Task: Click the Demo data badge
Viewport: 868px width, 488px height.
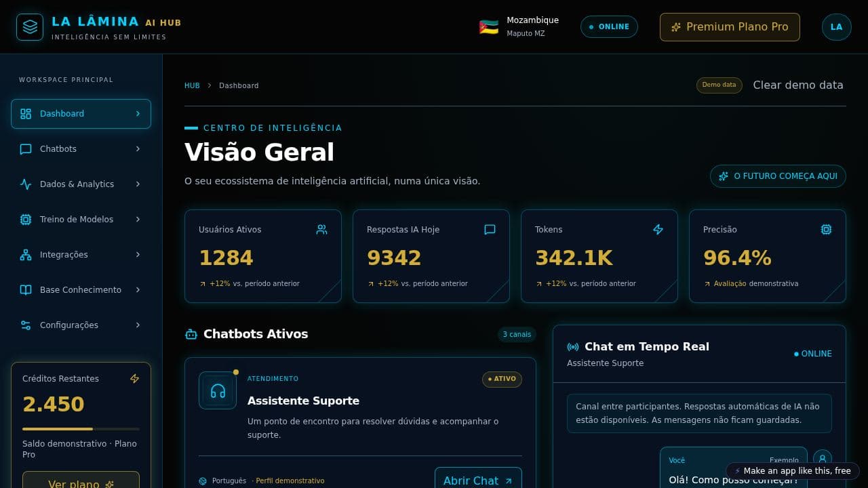Action: click(x=719, y=85)
